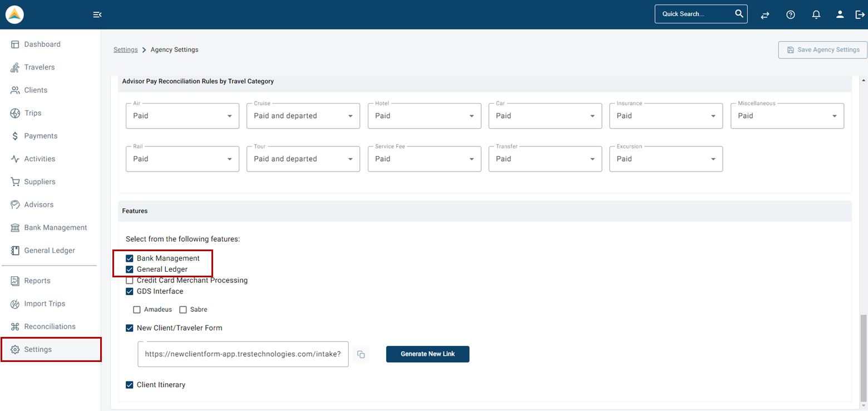Copy the New Client/Traveler Form link

point(361,354)
